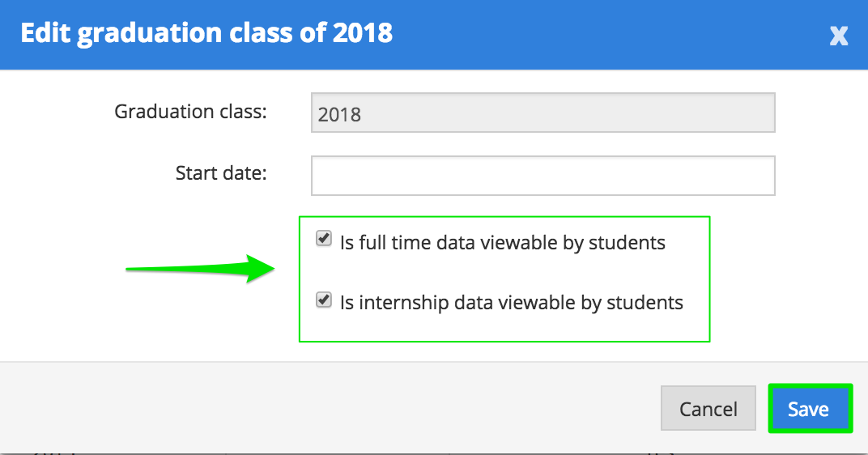This screenshot has width=868, height=455.
Task: Click the 'Start date:' field label
Action: (220, 172)
